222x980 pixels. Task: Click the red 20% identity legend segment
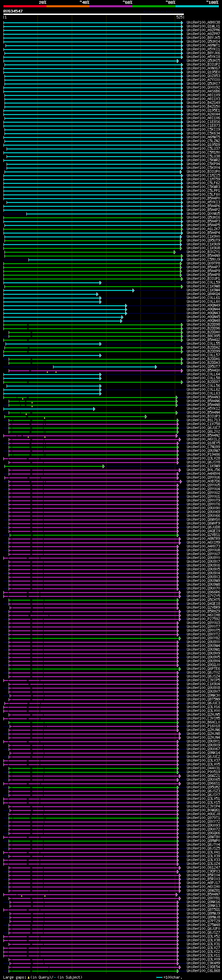coord(25,7)
